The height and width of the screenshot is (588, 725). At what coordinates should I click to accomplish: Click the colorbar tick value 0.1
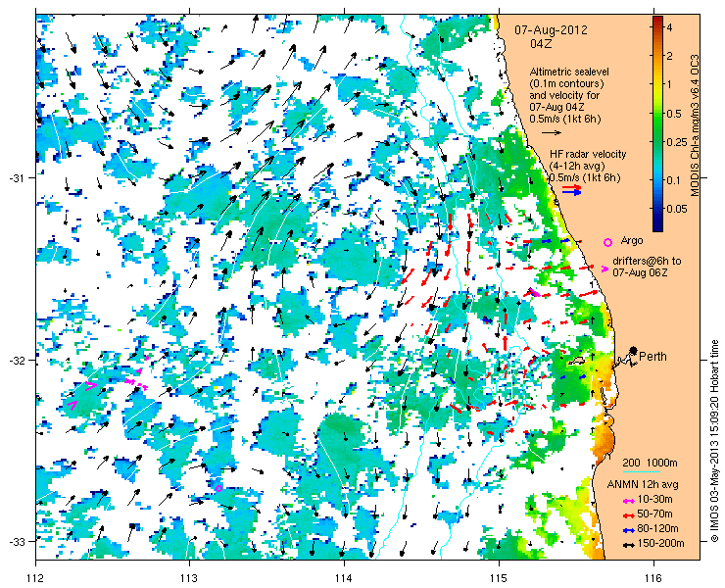tap(674, 180)
